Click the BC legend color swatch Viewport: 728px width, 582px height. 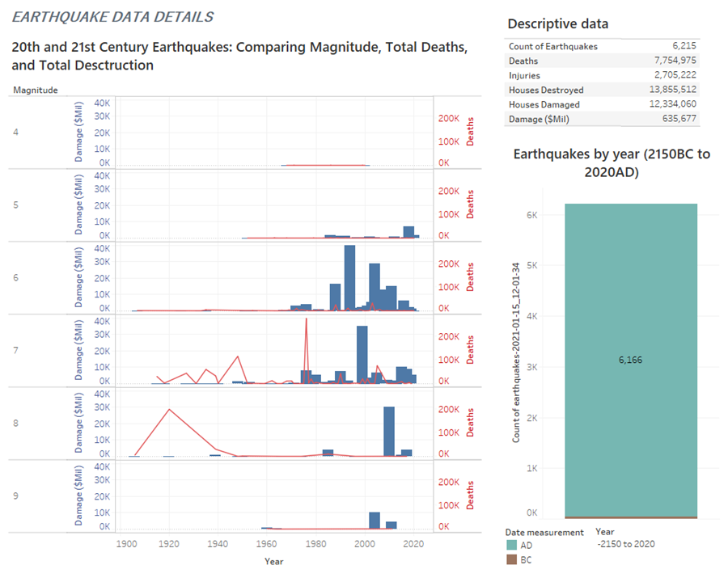(x=511, y=559)
